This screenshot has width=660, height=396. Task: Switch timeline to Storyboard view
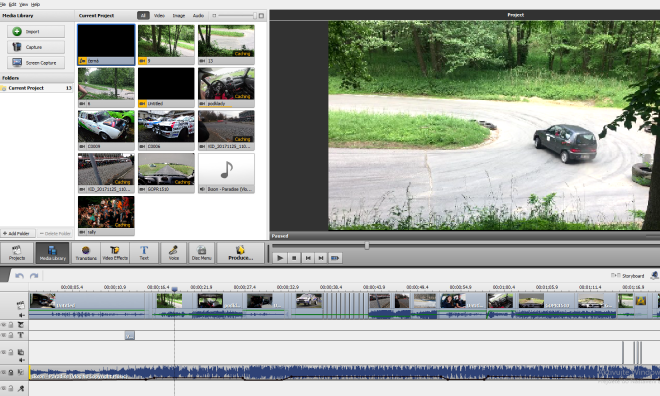coord(628,276)
